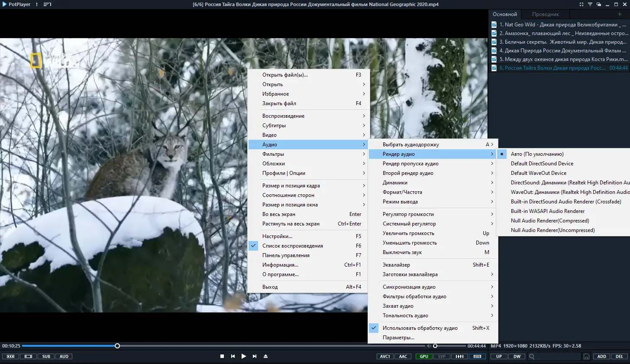The height and width of the screenshot is (364, 630).
Task: Expand the Выбрать аудиодорожку submenu
Action: click(x=433, y=145)
